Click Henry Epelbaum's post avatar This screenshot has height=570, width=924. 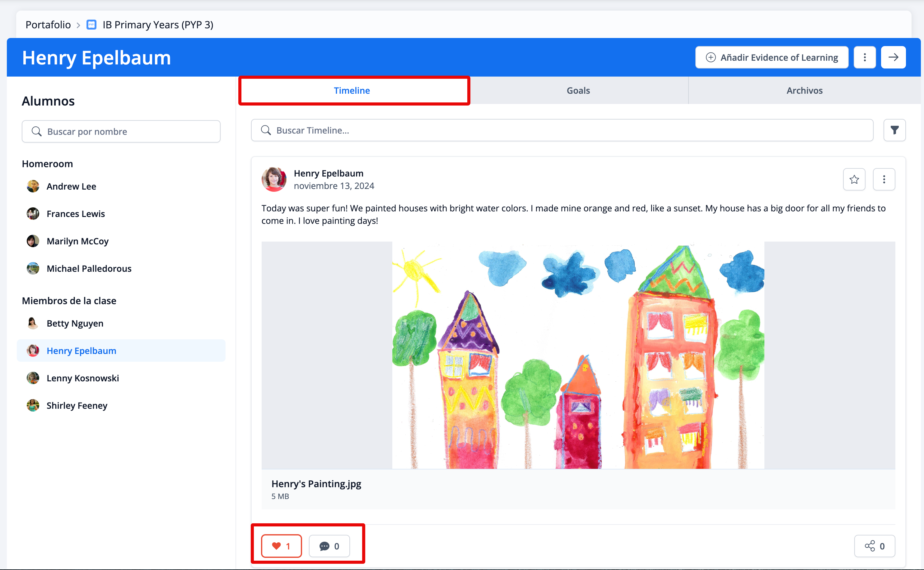[274, 179]
